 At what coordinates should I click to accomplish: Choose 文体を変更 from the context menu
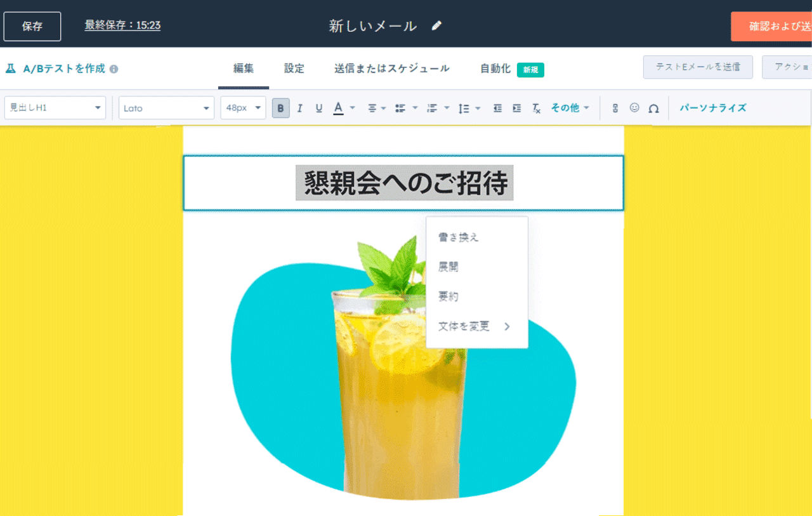pyautogui.click(x=477, y=326)
